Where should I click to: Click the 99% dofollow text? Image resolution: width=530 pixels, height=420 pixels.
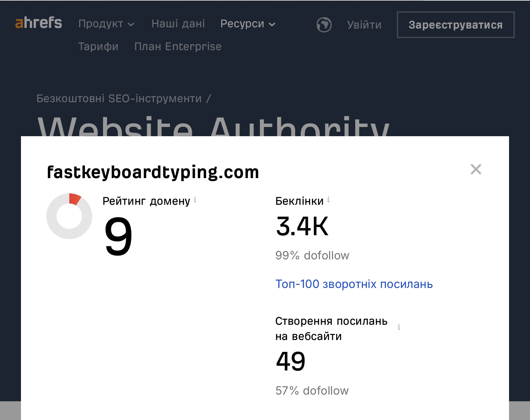click(312, 256)
